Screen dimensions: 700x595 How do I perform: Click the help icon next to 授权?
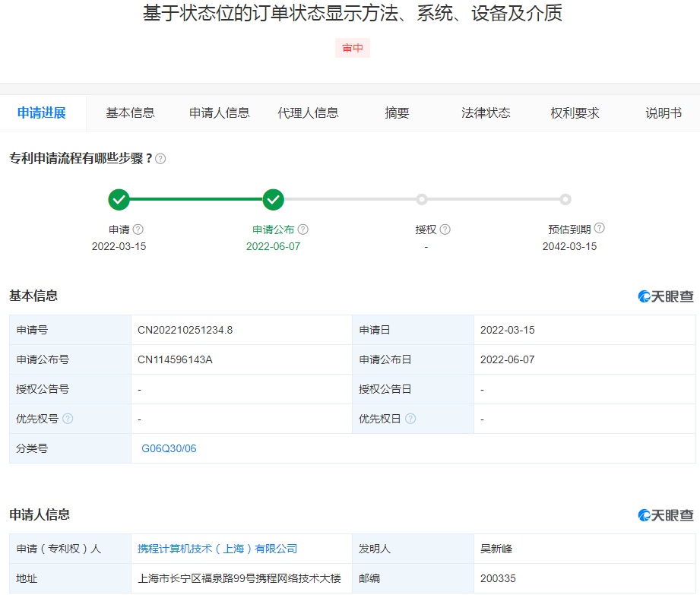pos(445,229)
